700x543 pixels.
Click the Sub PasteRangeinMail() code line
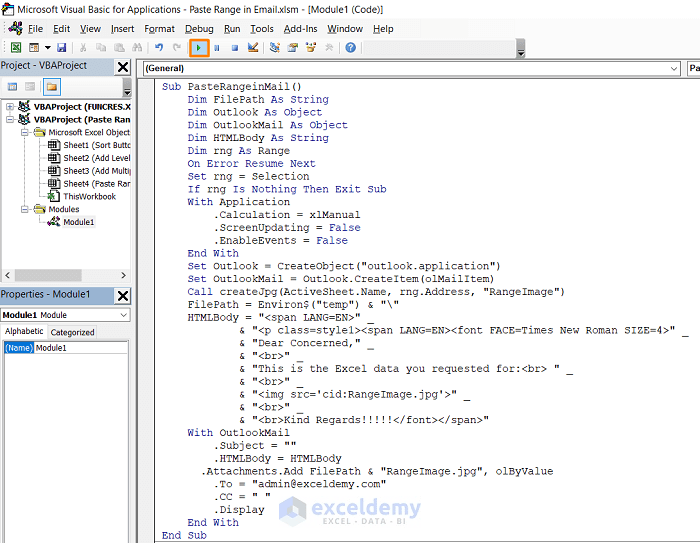[x=232, y=87]
